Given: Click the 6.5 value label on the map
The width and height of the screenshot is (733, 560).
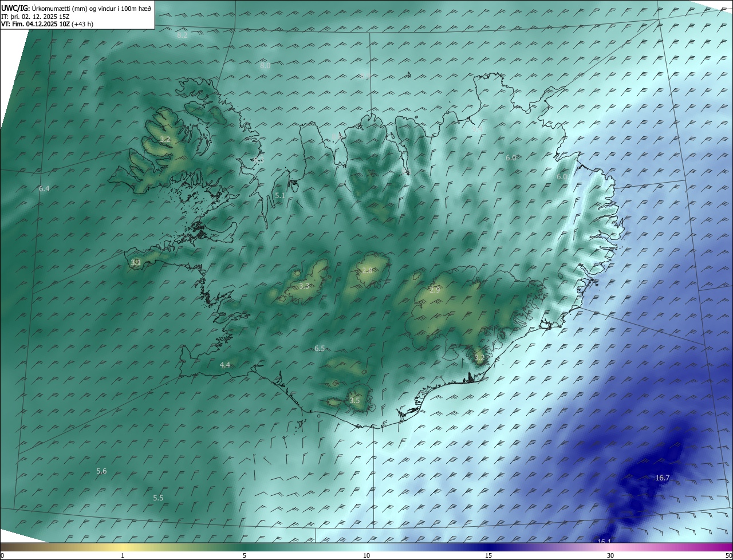Looking at the screenshot, I should click(320, 349).
